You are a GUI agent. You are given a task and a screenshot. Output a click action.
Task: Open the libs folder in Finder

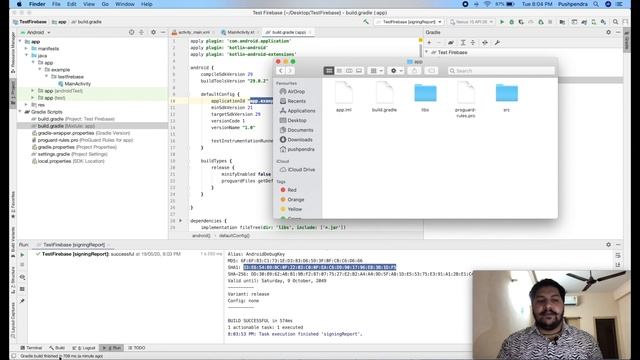[425, 96]
